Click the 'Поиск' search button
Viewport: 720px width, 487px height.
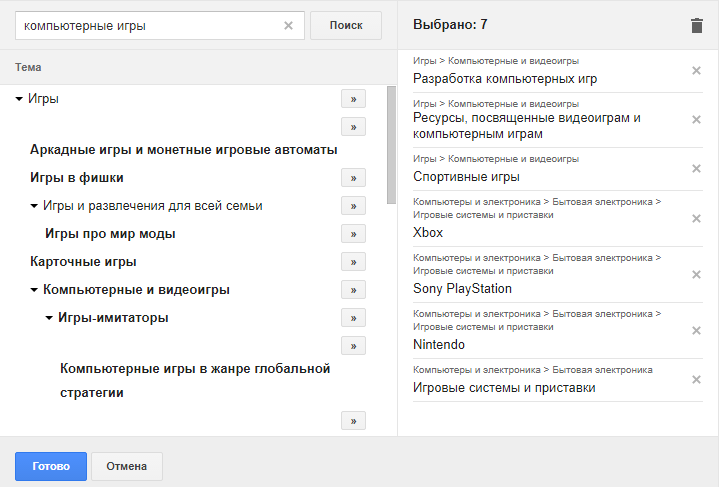(346, 26)
